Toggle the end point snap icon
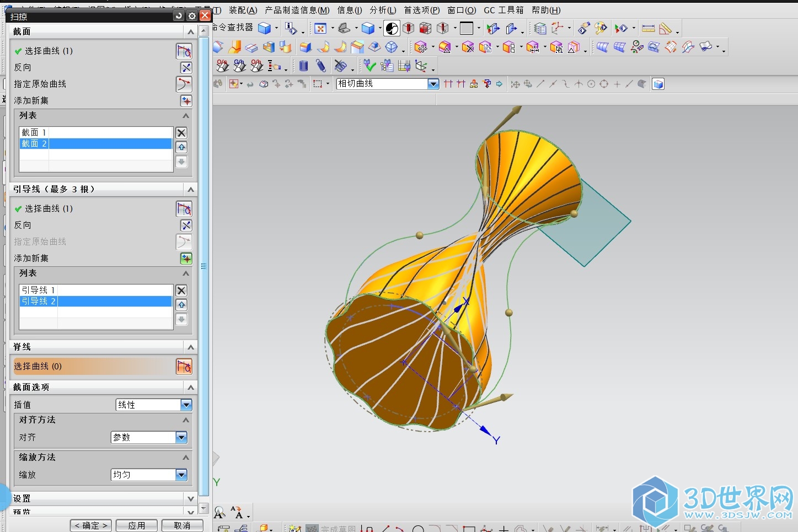This screenshot has width=798, height=532. 540,84
